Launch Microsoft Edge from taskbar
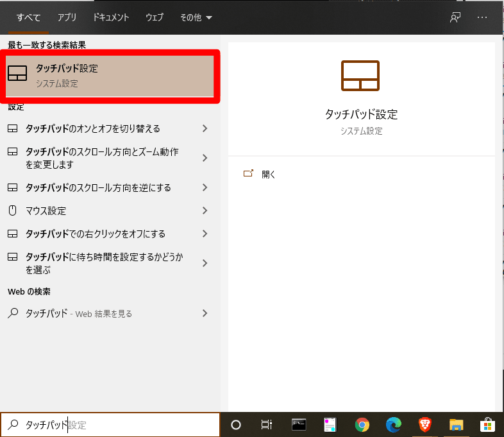Viewport: 504px width, 437px height. coord(394,425)
